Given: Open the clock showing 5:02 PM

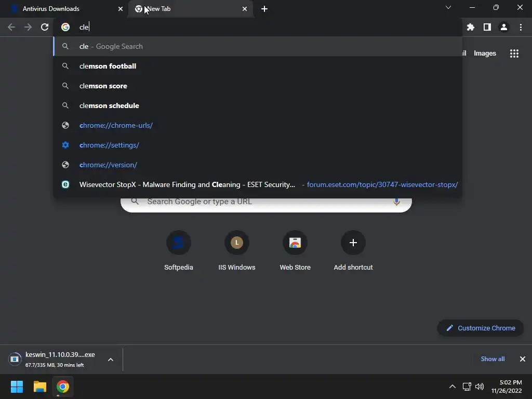Looking at the screenshot, I should tap(507, 387).
